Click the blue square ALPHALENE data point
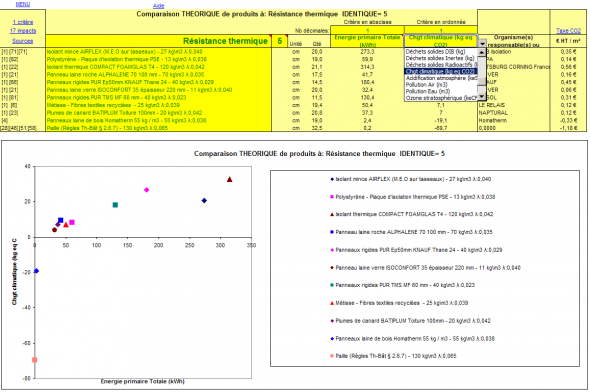The image size is (590, 392). tap(61, 220)
